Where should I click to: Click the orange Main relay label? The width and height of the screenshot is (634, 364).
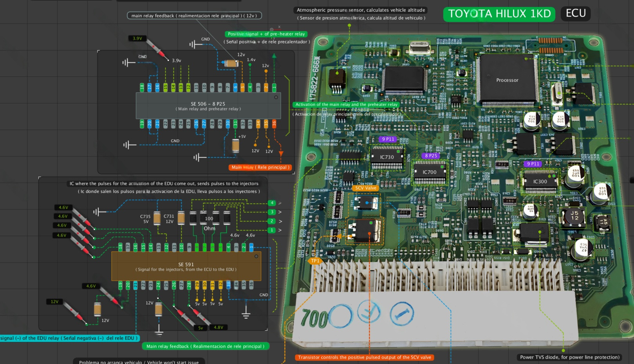point(260,168)
